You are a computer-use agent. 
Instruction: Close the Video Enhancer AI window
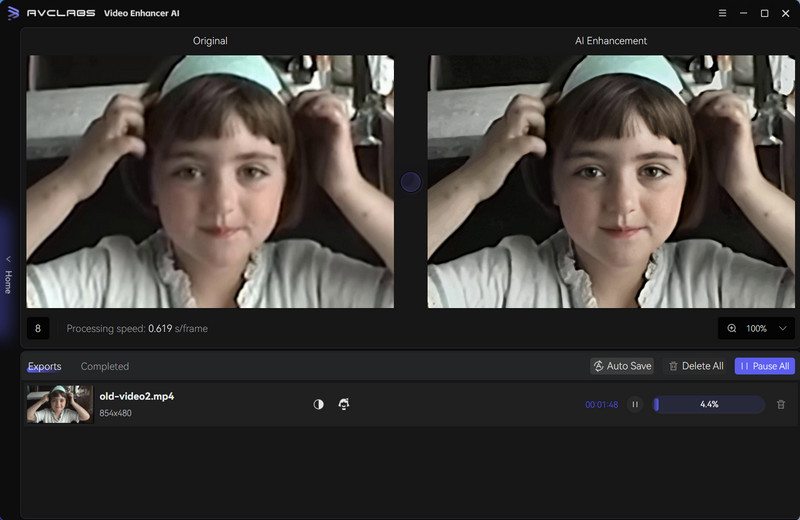tap(786, 13)
